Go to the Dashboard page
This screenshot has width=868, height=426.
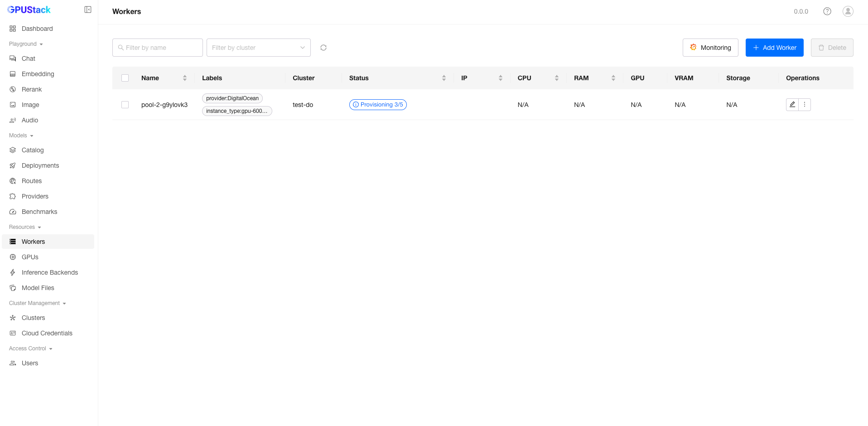pyautogui.click(x=37, y=29)
